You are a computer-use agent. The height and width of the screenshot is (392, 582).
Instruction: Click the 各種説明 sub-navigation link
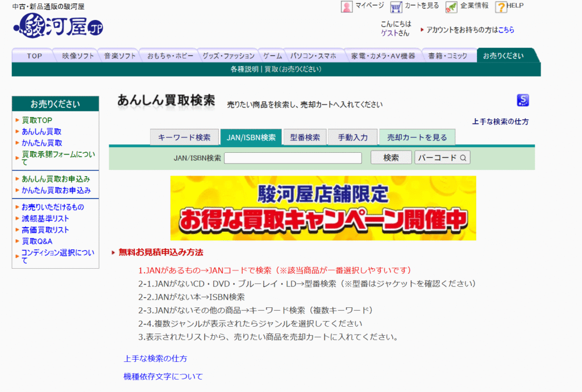(244, 69)
